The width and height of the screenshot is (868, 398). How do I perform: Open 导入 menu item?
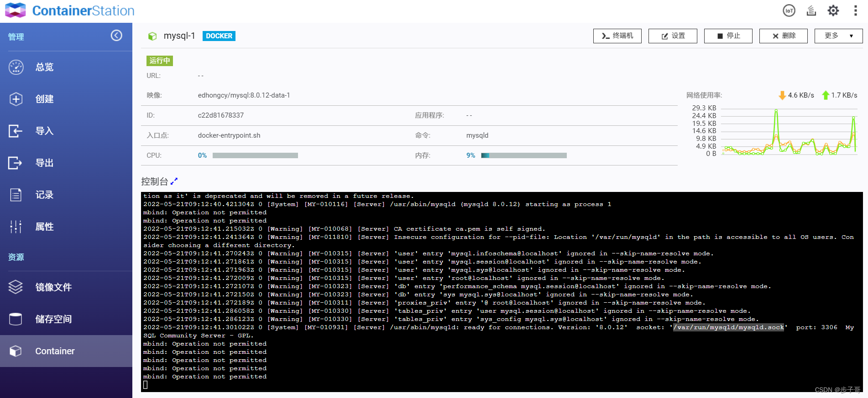tap(66, 131)
